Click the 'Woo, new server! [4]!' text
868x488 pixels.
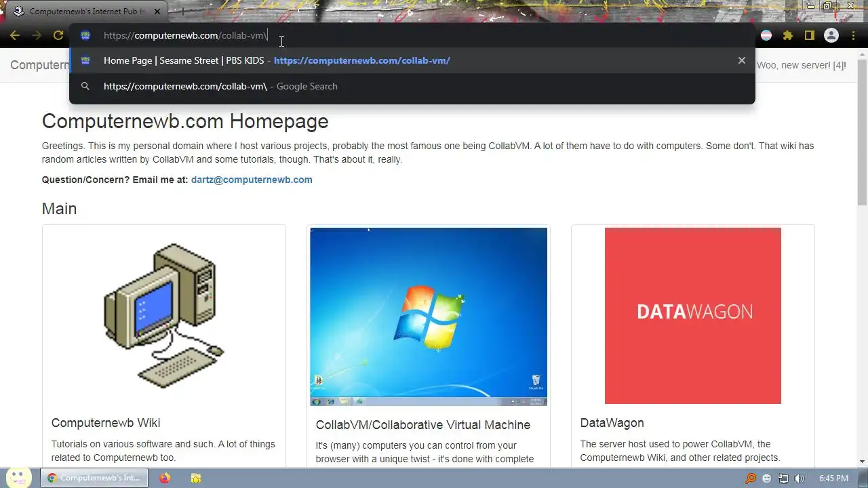pyautogui.click(x=802, y=65)
